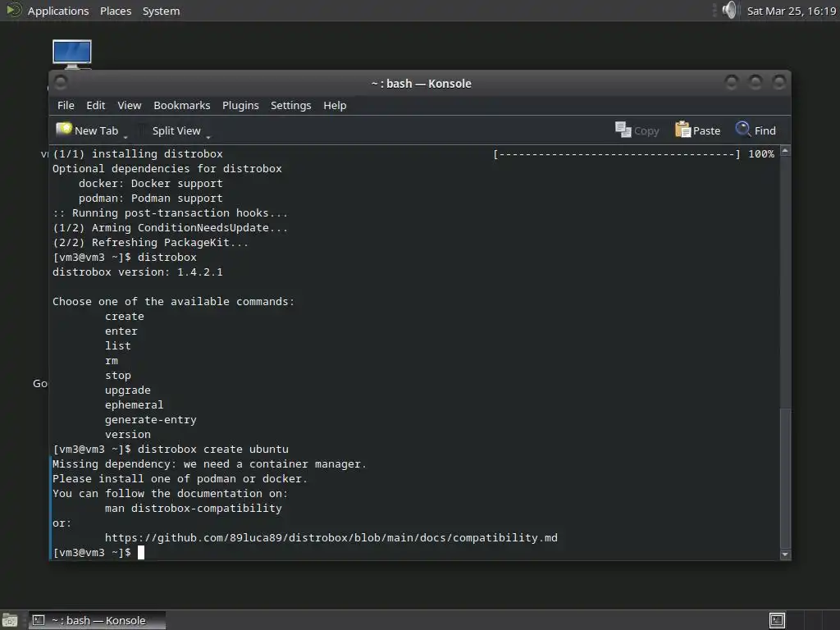Click the Konsole window menu button at title bar left
The height and width of the screenshot is (630, 840).
coord(61,83)
